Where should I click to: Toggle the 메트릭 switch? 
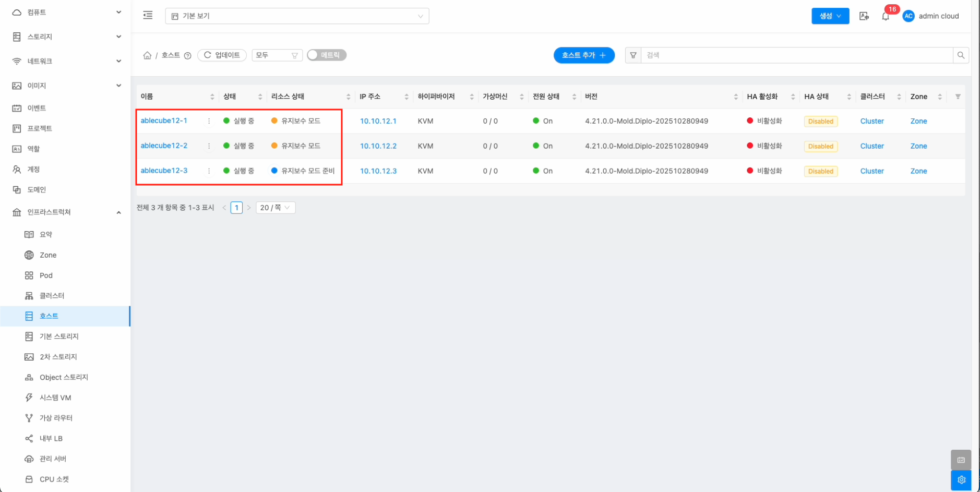point(327,55)
